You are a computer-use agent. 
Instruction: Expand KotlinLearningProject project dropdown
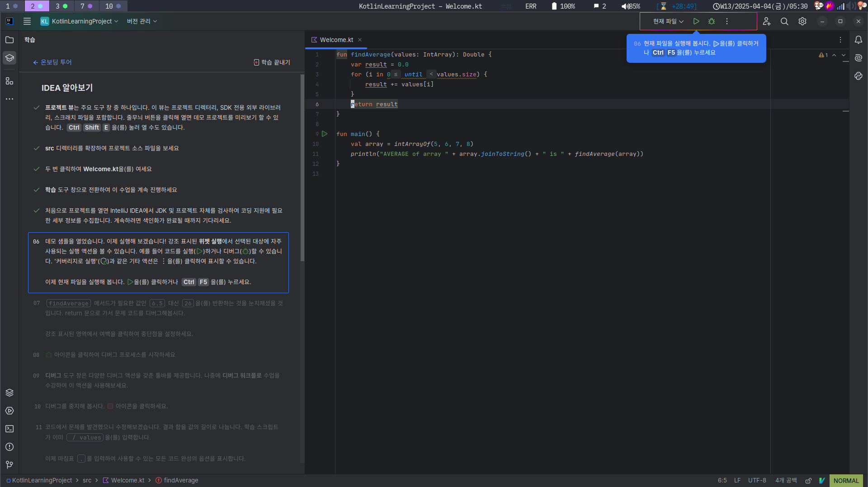coord(80,21)
